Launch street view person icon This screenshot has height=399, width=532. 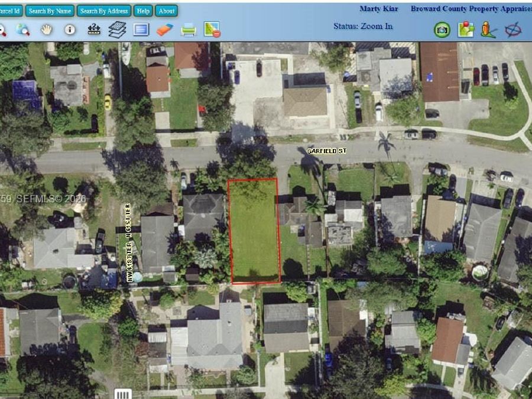489,30
